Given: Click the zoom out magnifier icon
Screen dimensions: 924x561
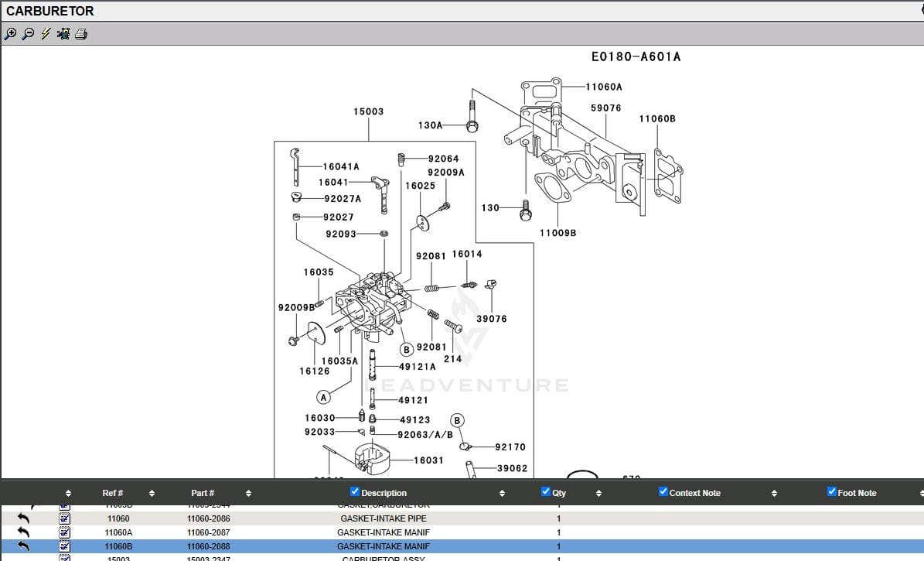Looking at the screenshot, I should click(28, 34).
